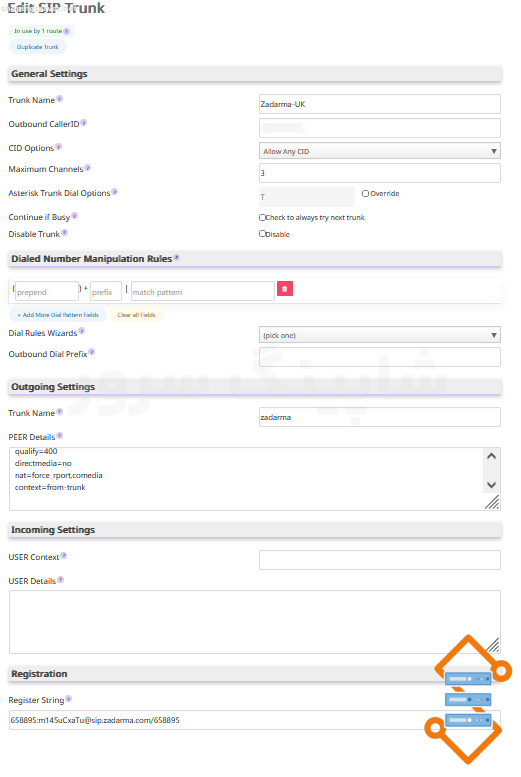Click Clear all Fields button
This screenshot has height=777, width=521.
[136, 315]
